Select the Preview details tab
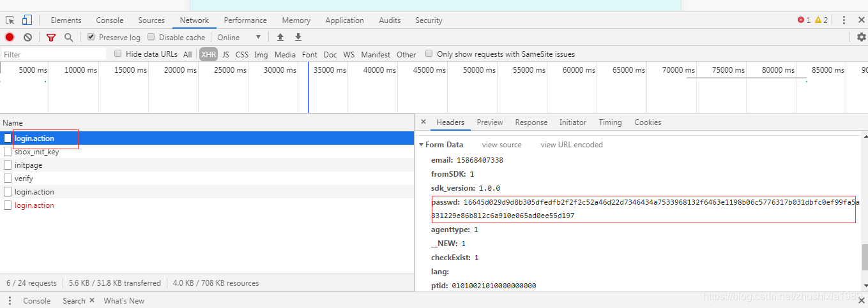Screen dimensions: 868x308 pos(490,122)
